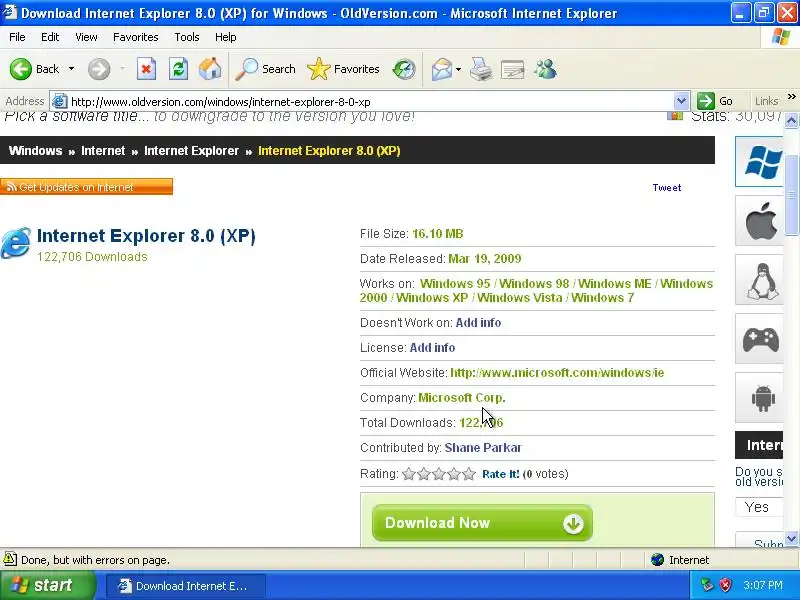
Task: Click the Windows 7 works-on link
Action: click(602, 298)
